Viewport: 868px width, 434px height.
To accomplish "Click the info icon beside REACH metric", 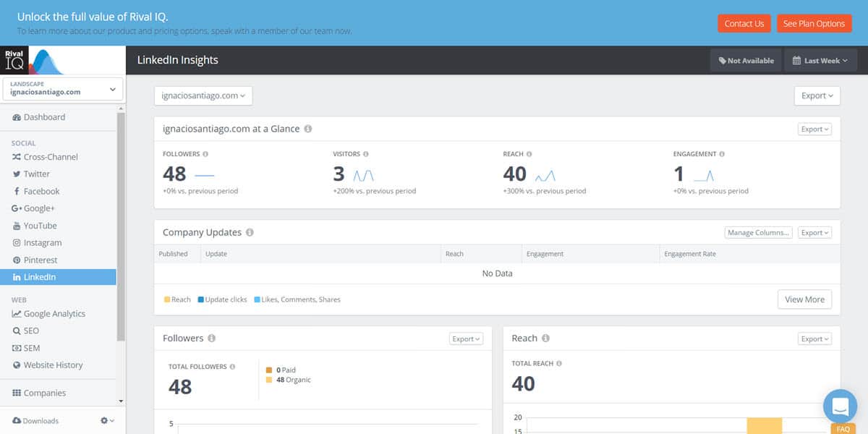I will 529,154.
